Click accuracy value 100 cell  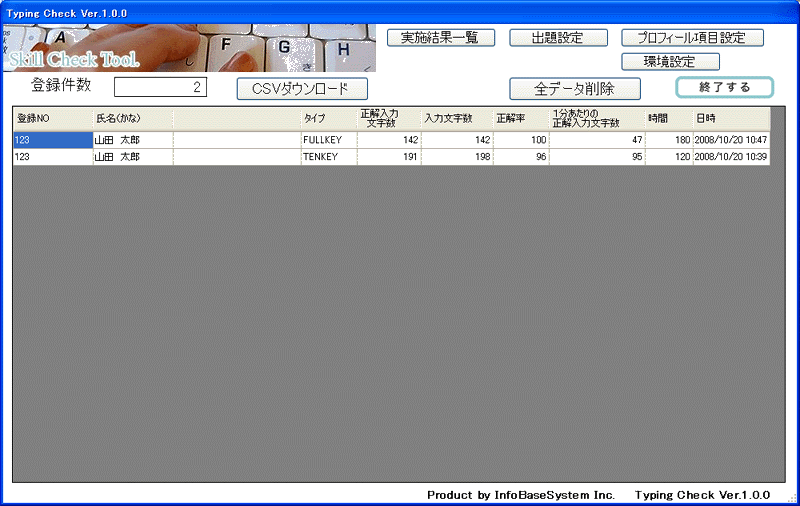[x=521, y=140]
